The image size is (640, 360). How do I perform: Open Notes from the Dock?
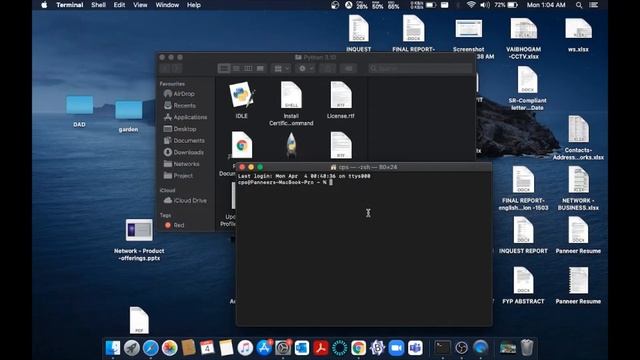click(x=226, y=348)
